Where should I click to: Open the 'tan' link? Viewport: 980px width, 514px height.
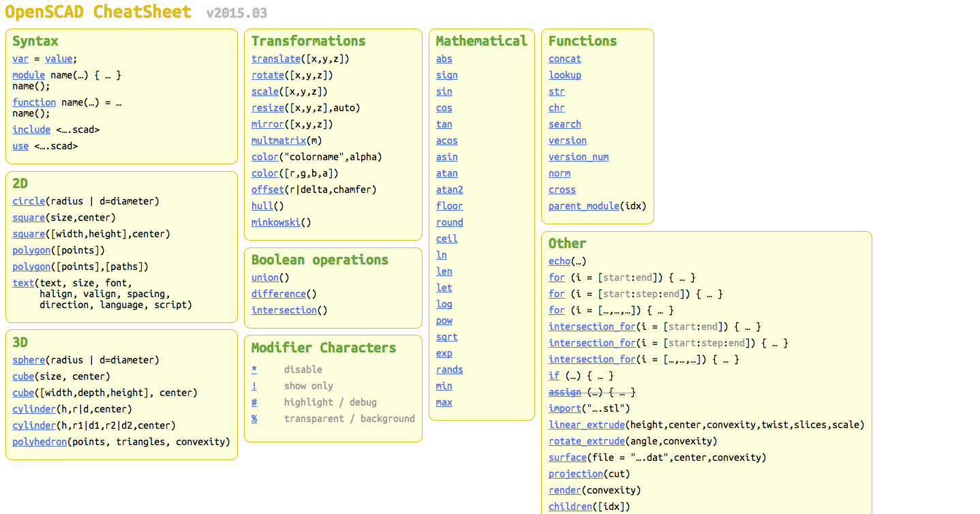[444, 124]
